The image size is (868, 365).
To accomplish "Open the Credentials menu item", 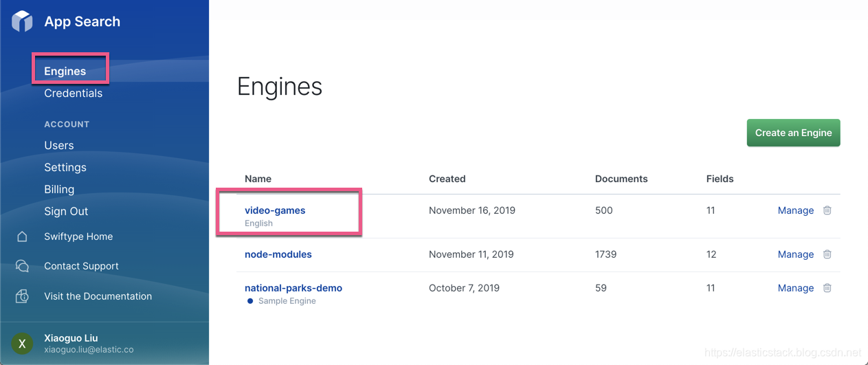I will tap(73, 93).
